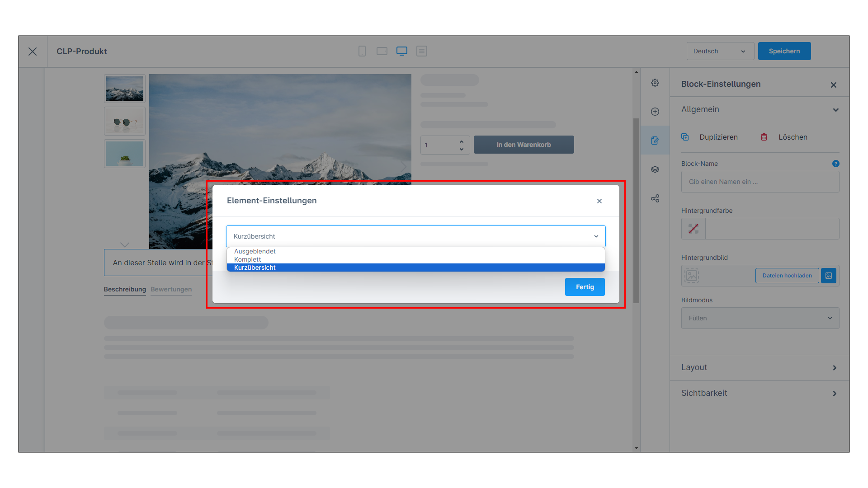Open layout assignment share icon
The image size is (868, 488).
point(655,198)
